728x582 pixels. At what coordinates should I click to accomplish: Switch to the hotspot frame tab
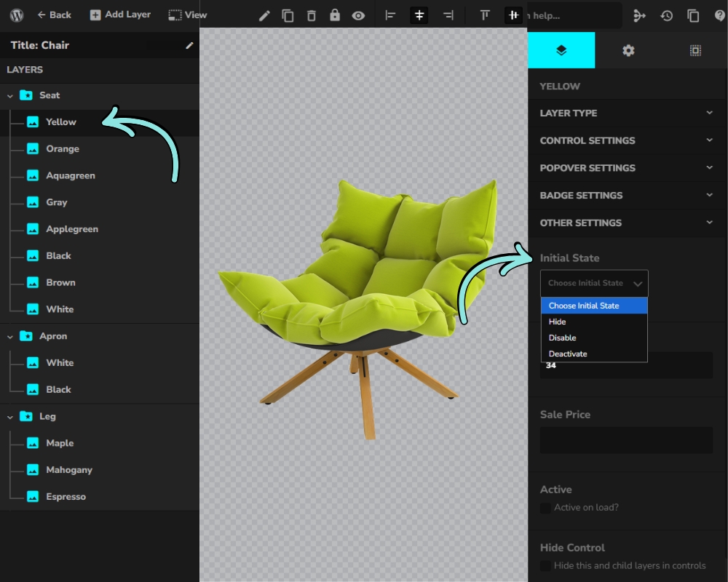tap(695, 50)
